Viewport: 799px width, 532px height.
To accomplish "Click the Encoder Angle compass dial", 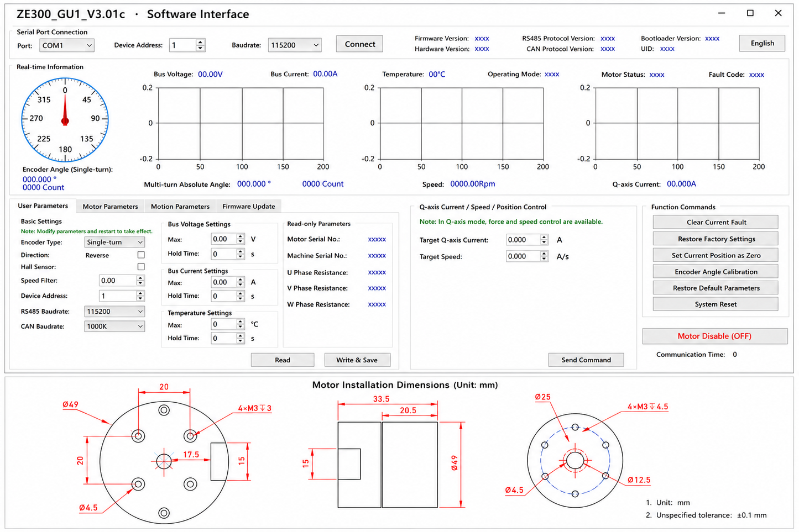I will point(65,120).
